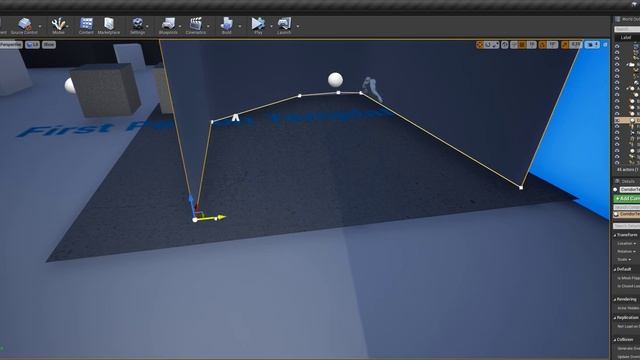Open the rotation snap angle value

553,45
